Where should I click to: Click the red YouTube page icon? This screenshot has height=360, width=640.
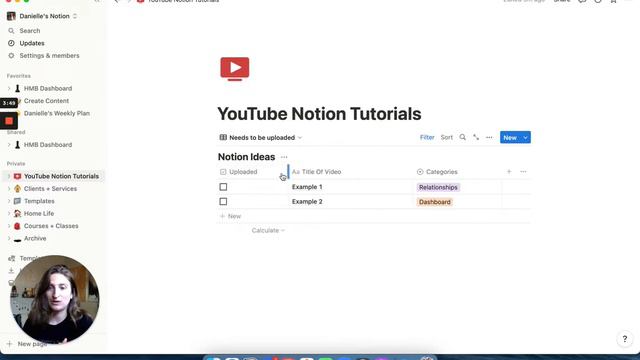235,69
